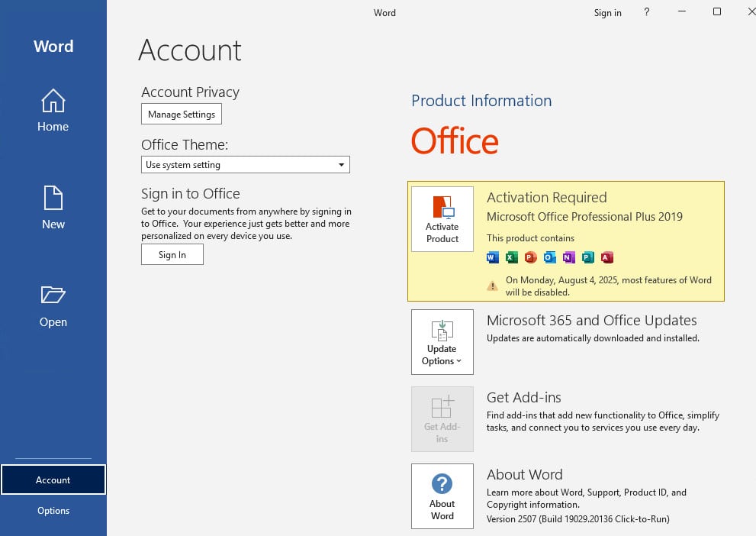Minimize the Word window
Screen dimensions: 756x536
[682, 11]
